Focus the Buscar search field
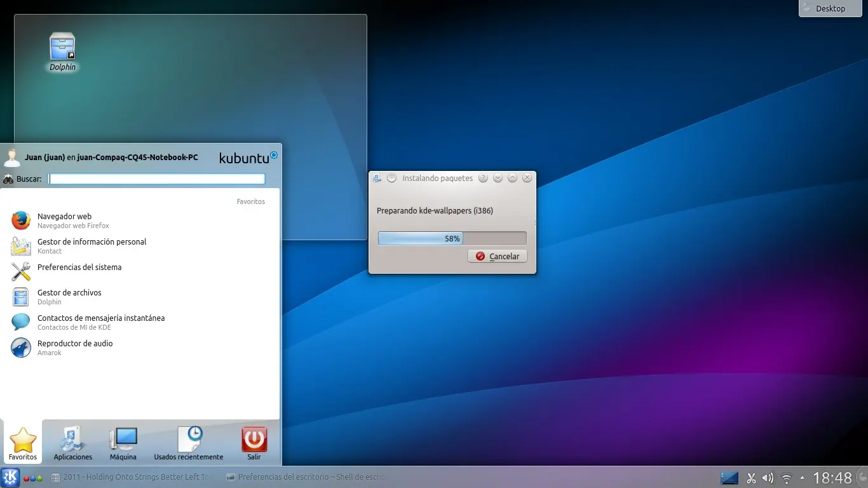 click(x=157, y=179)
